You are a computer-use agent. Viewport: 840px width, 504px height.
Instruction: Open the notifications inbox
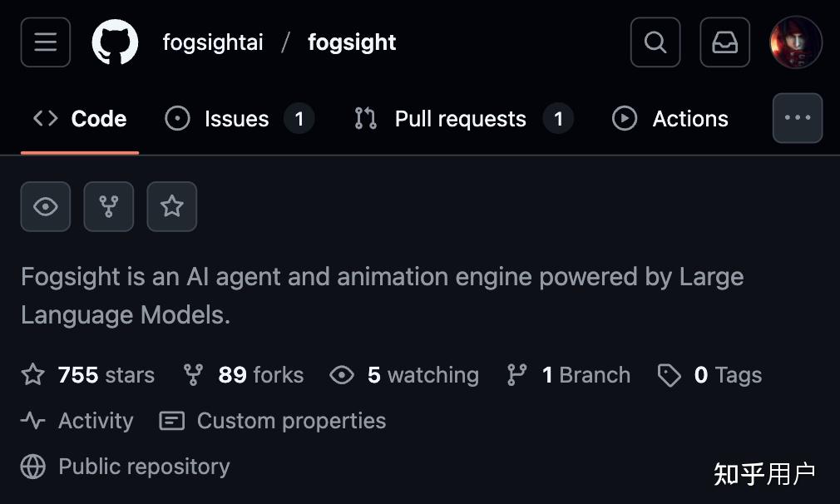[724, 42]
